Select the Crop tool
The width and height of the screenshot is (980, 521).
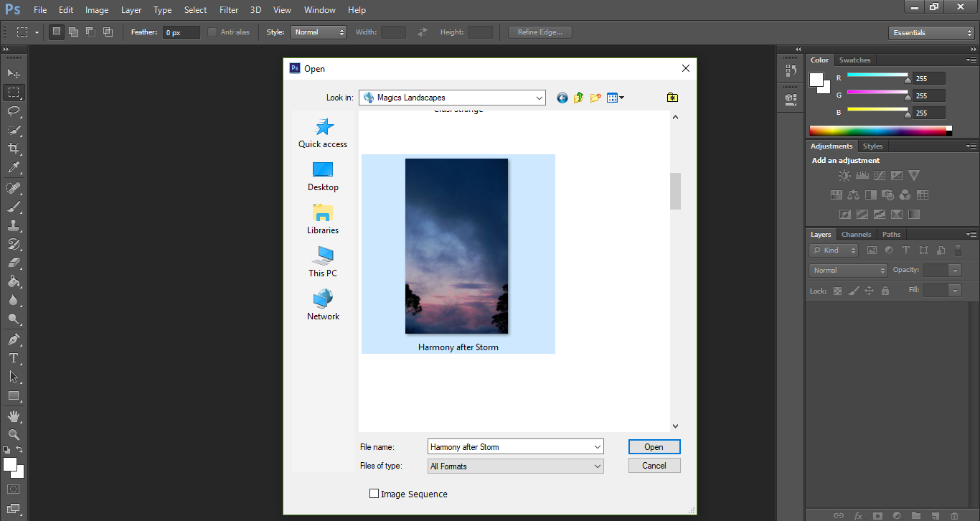pos(14,149)
